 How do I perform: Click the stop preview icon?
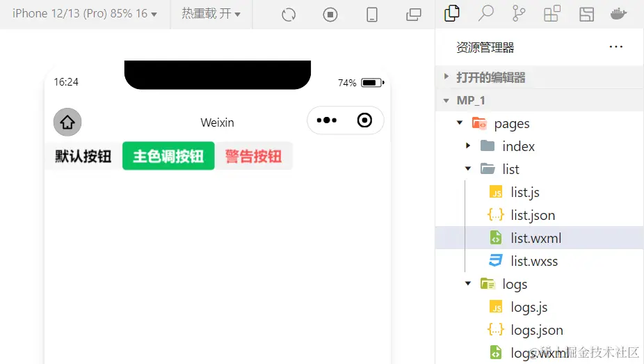click(x=330, y=15)
